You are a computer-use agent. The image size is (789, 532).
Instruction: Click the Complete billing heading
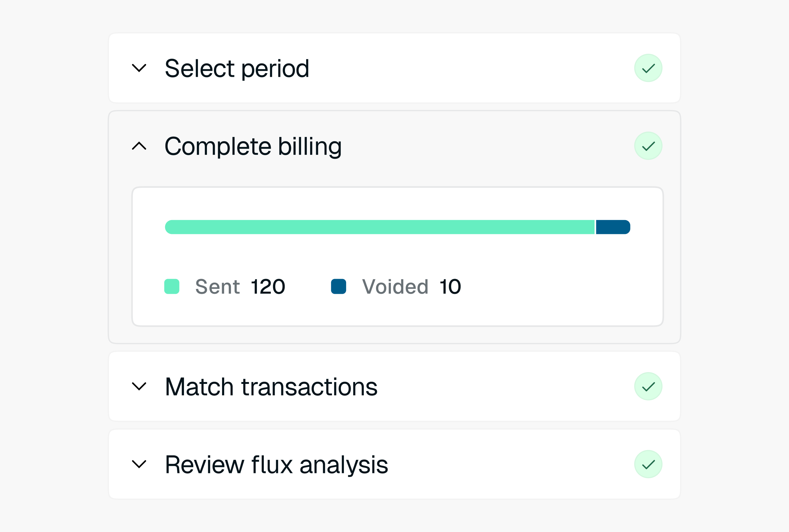(253, 147)
